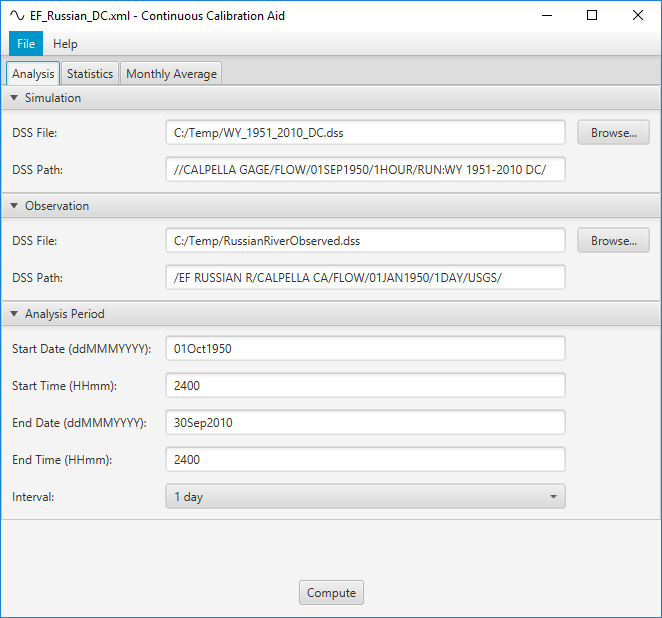Click the Simulation DSS Path field
The image size is (662, 618).
[x=366, y=170]
